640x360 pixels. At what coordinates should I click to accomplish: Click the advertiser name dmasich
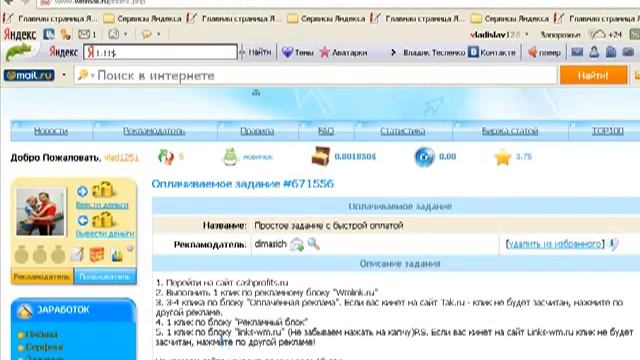(270, 244)
